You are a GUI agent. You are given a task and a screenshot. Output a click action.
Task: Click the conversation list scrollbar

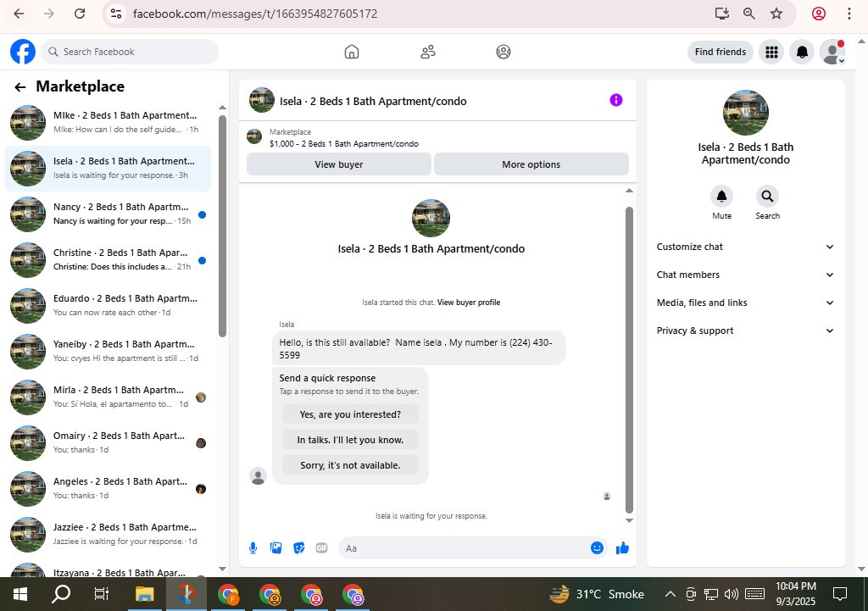pyautogui.click(x=223, y=225)
